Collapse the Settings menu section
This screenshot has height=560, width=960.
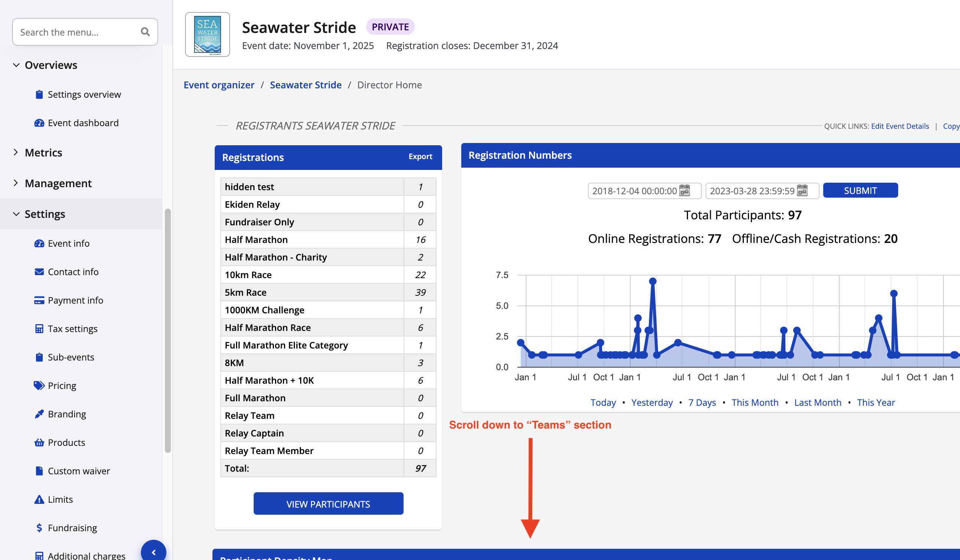pos(16,214)
